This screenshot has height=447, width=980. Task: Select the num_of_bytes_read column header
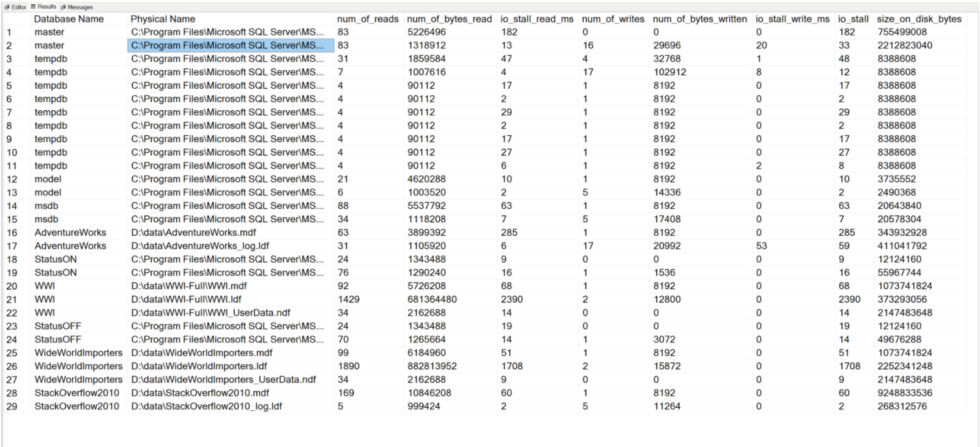point(450,19)
